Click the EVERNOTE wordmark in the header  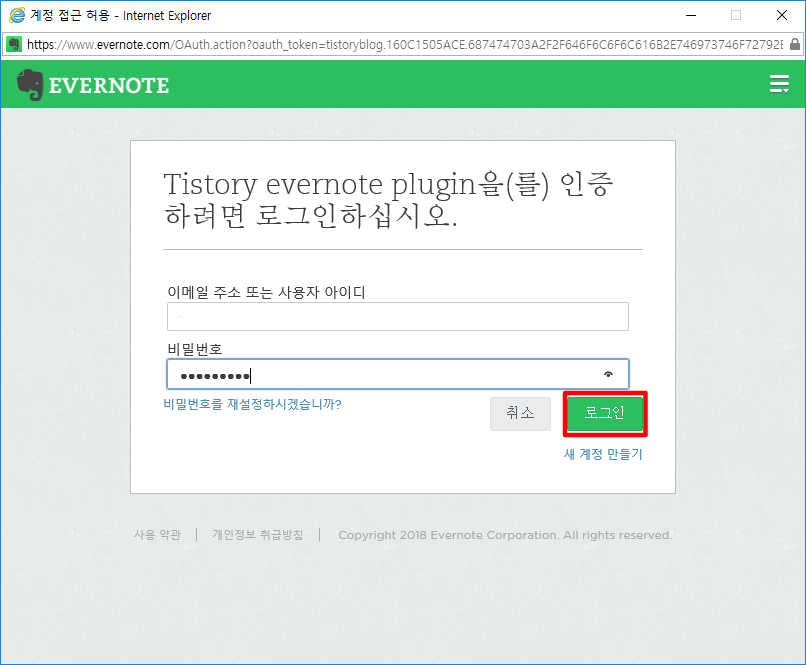point(108,85)
